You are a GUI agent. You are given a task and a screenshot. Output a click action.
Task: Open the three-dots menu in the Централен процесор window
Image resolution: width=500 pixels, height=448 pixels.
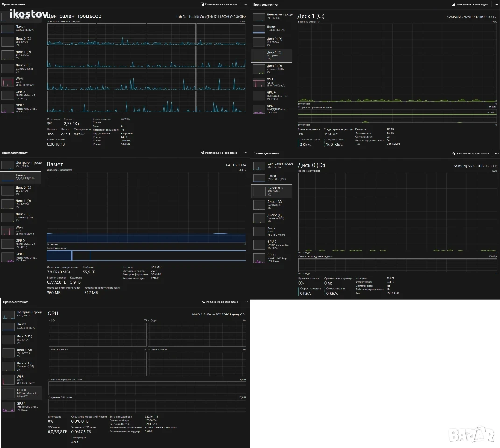click(245, 4)
